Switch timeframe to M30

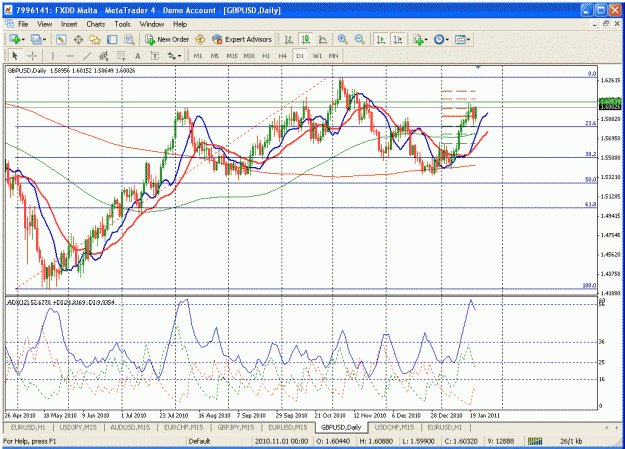249,56
